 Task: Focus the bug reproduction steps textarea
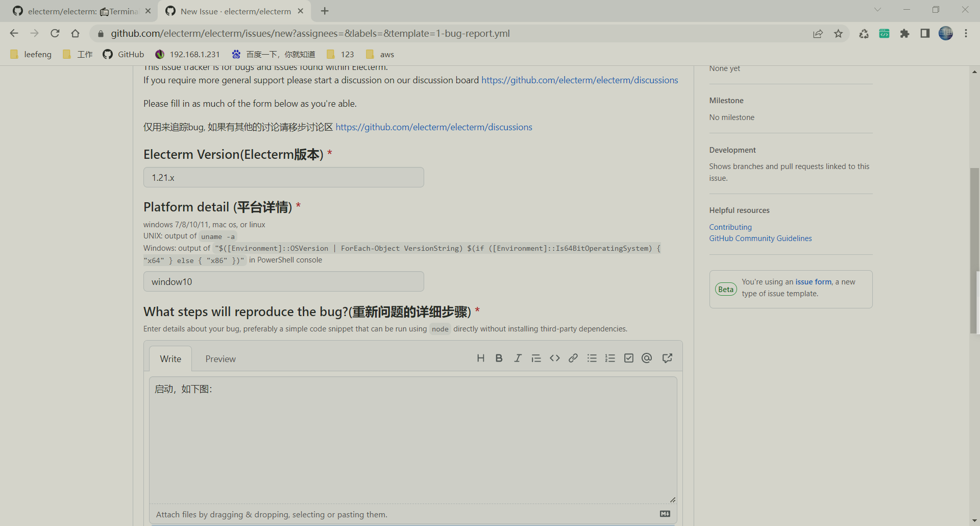pos(413,440)
